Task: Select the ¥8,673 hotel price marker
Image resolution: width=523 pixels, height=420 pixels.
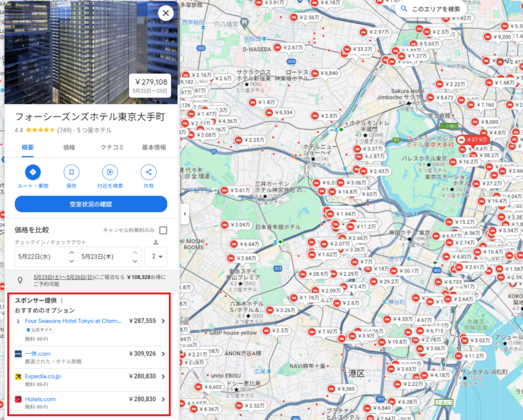Action: pyautogui.click(x=441, y=97)
